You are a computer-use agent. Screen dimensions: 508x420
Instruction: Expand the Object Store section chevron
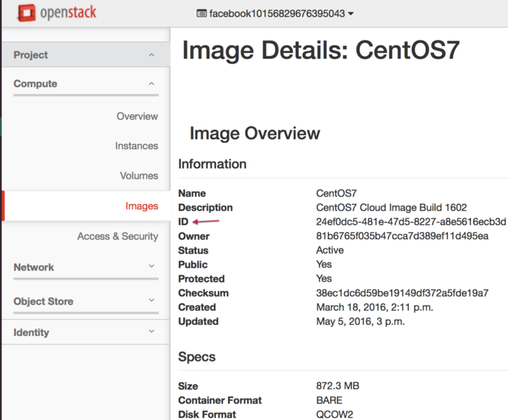coord(151,301)
